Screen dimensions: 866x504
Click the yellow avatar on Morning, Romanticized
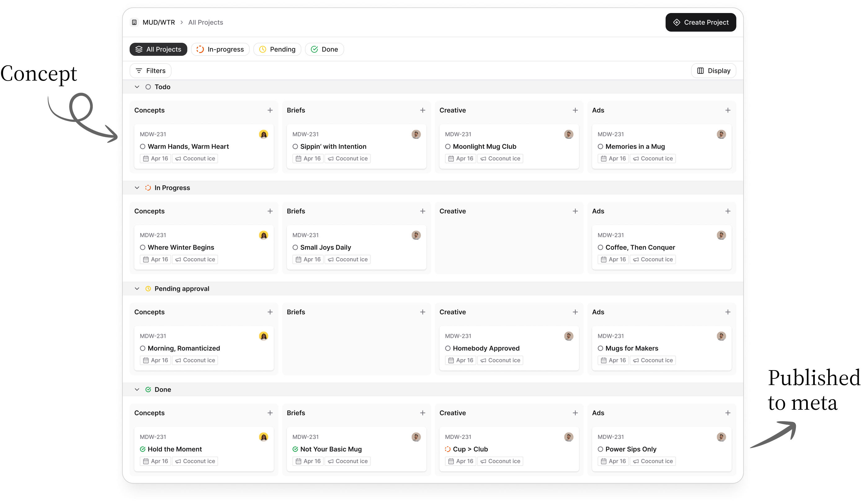tap(264, 336)
